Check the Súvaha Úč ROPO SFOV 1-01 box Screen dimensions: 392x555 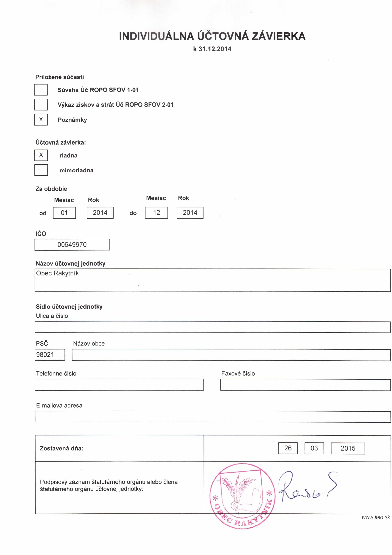point(41,90)
